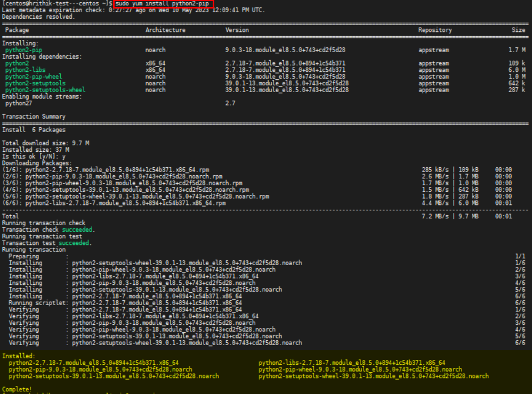The width and height of the screenshot is (532, 394).
Task: Click the 'Preparing' step label
Action: tap(24, 257)
